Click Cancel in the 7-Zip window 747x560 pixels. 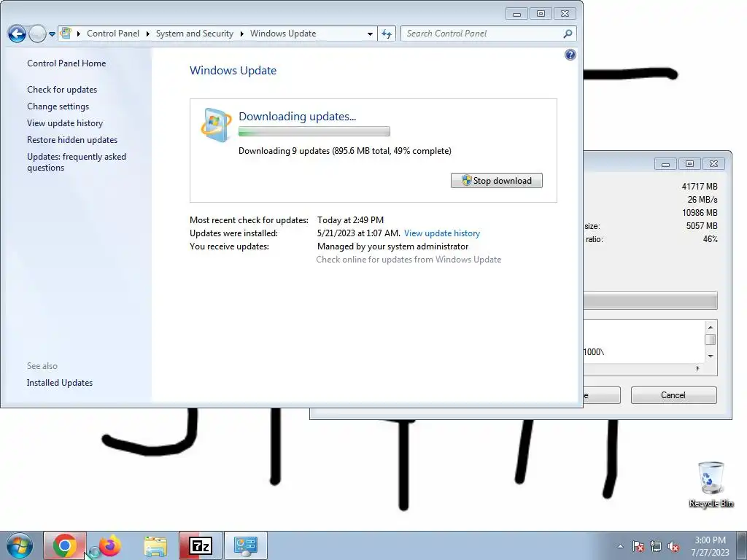[673, 395]
